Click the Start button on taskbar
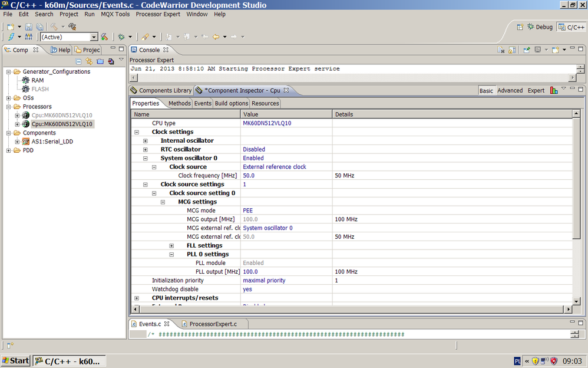This screenshot has height=368, width=588. tap(15, 361)
